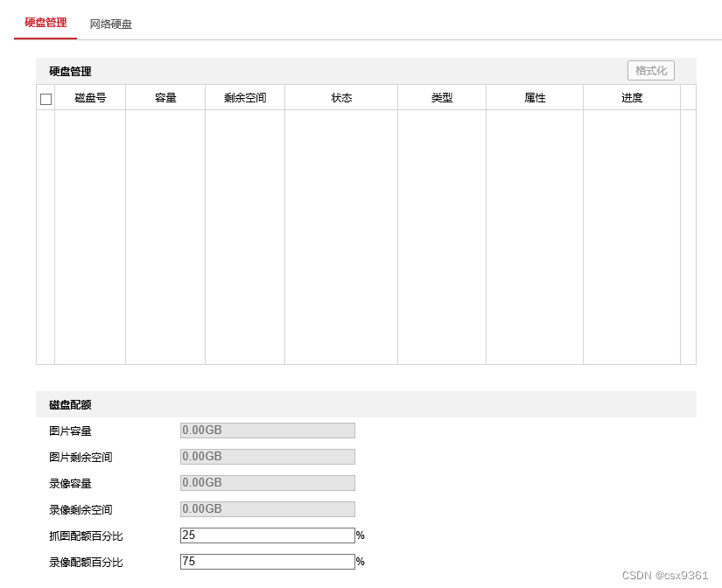Click the 状态 column header
This screenshot has width=722, height=588.
[341, 98]
